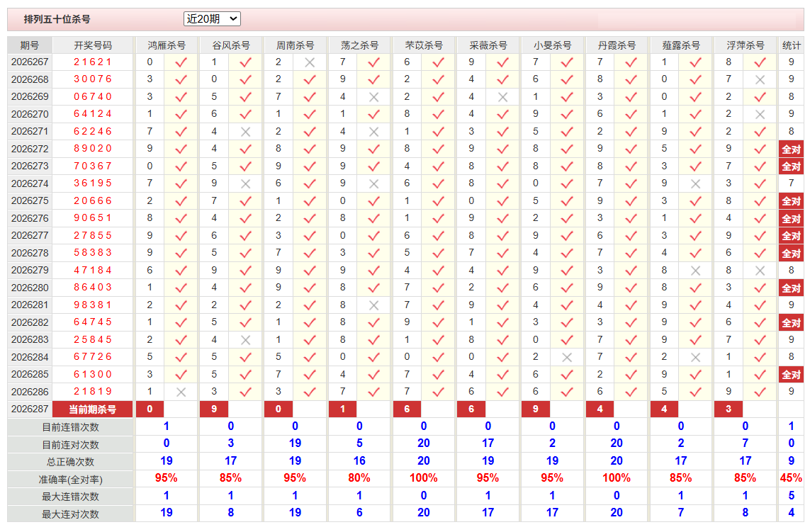Click the 芣苡杀号 column header
Viewport: 810px width, 532px height.
point(424,45)
